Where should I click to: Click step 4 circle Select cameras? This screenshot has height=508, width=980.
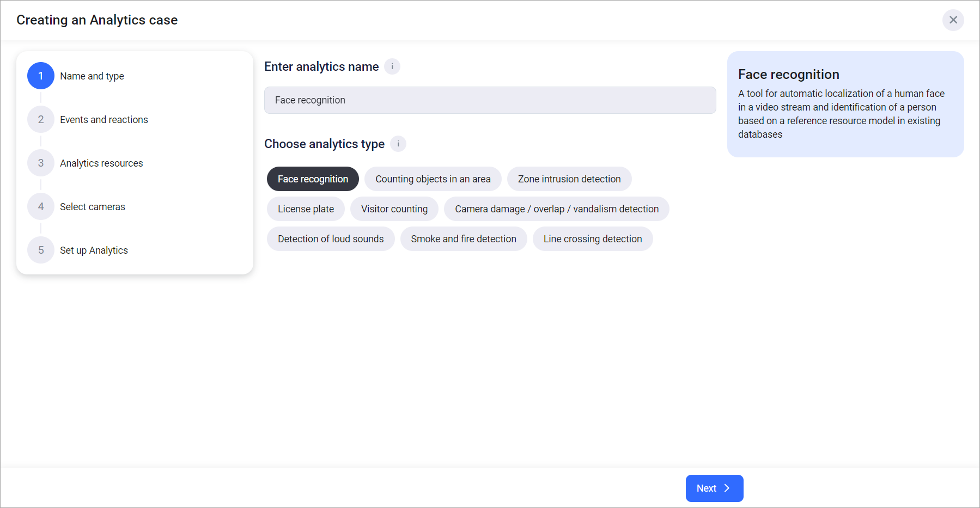click(x=41, y=206)
